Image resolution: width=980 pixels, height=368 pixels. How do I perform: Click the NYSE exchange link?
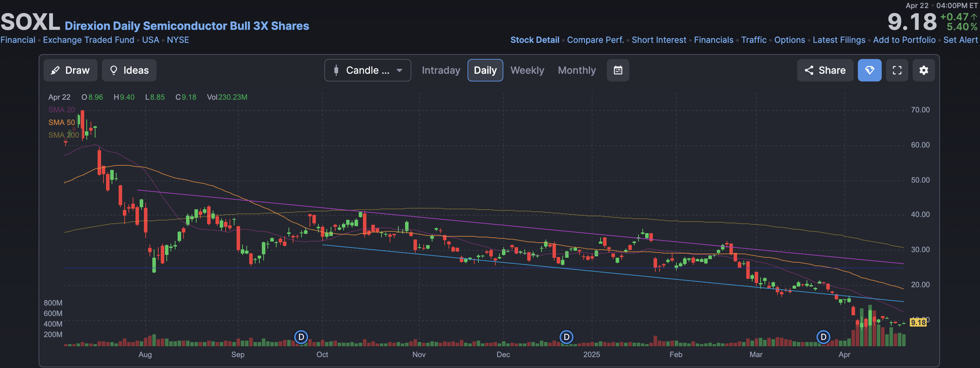(178, 40)
